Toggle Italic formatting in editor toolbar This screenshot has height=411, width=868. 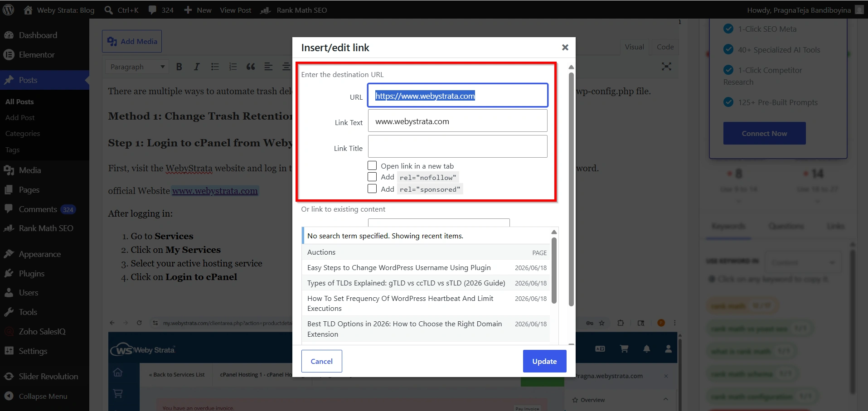[197, 67]
